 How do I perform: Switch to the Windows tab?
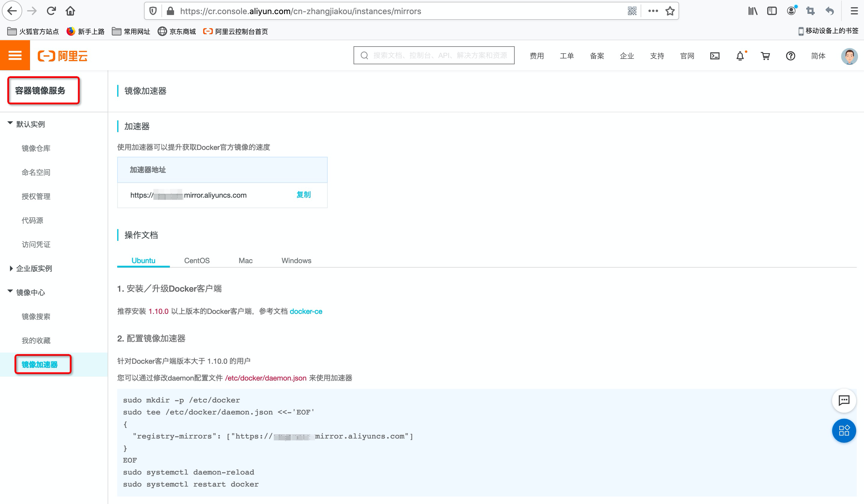click(296, 260)
